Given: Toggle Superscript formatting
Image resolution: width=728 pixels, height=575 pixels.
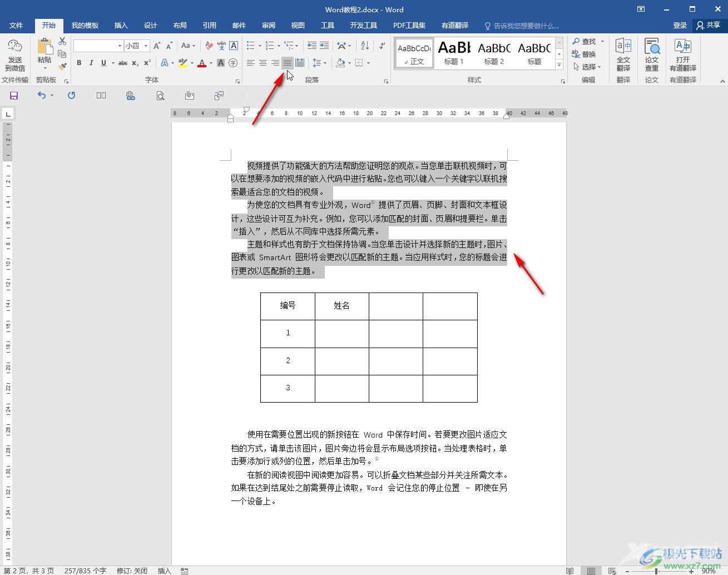Looking at the screenshot, I should tap(147, 63).
